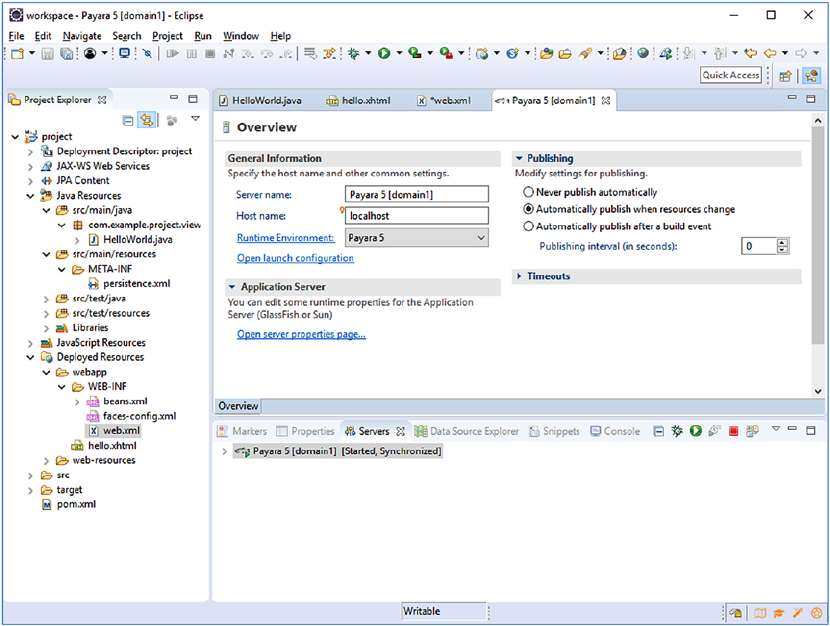Screen dimensions: 830x626
Task: Click the Quick Access box
Action: click(731, 75)
